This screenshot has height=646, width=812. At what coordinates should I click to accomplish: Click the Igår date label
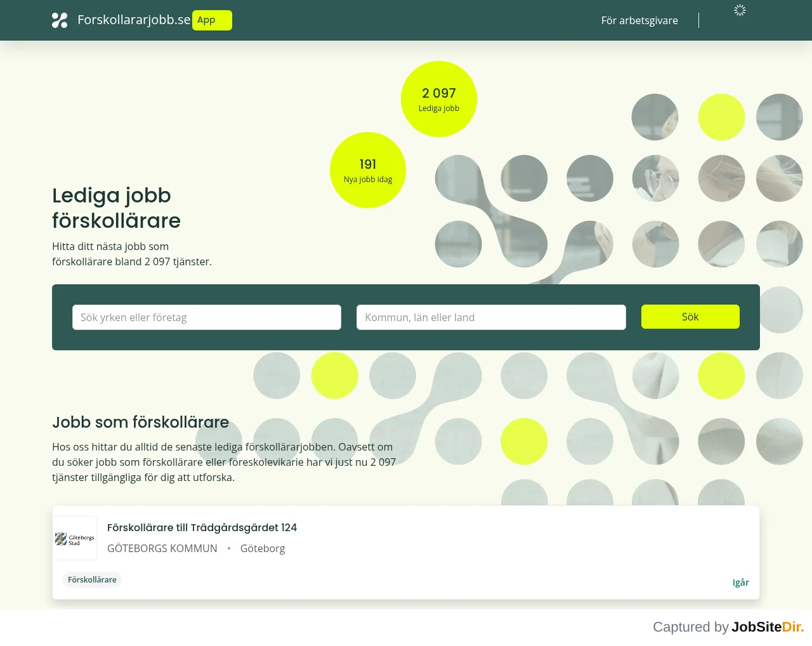[x=740, y=583]
